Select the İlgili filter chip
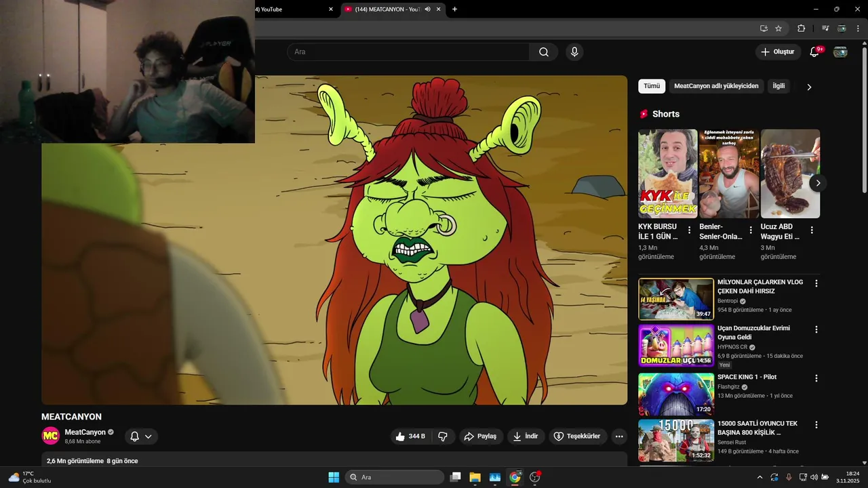The height and width of the screenshot is (488, 868). (778, 86)
